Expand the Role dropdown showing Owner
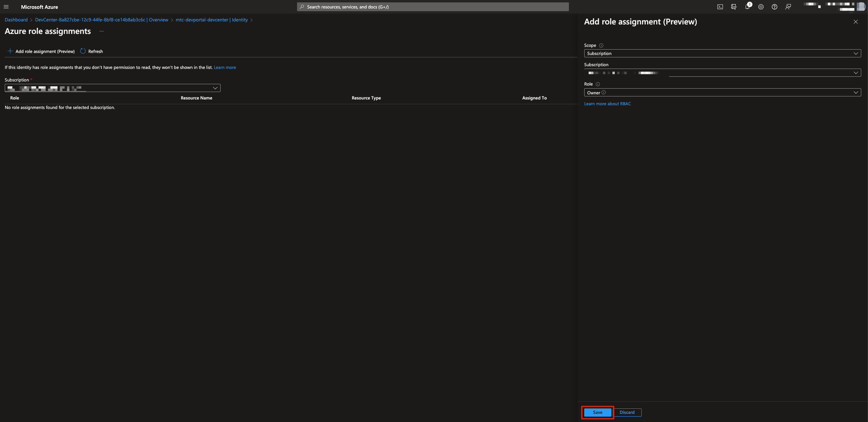Viewport: 868px width, 422px height. point(722,93)
